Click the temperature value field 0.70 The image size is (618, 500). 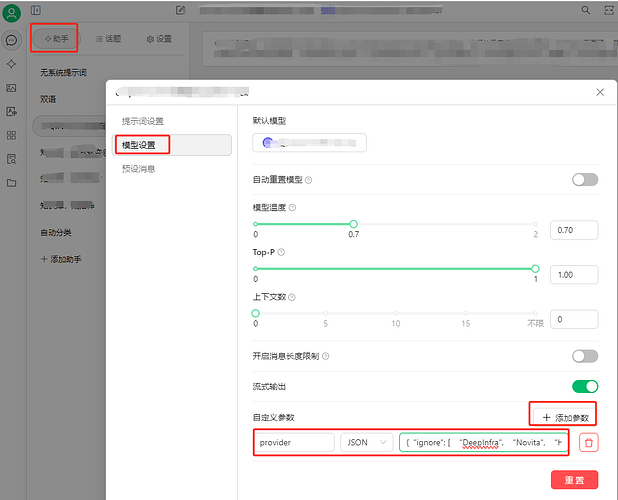tap(574, 230)
